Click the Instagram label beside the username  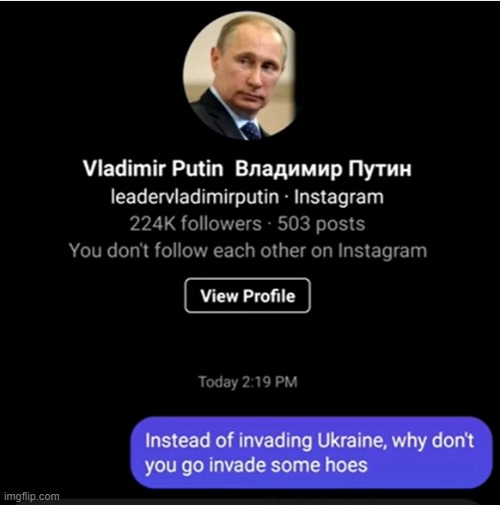coord(339,197)
